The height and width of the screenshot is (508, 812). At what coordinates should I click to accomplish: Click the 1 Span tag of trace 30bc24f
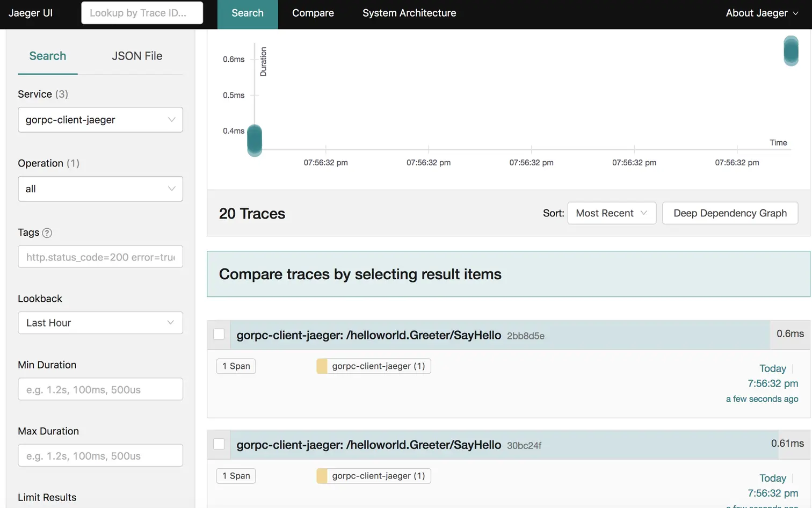pos(236,476)
